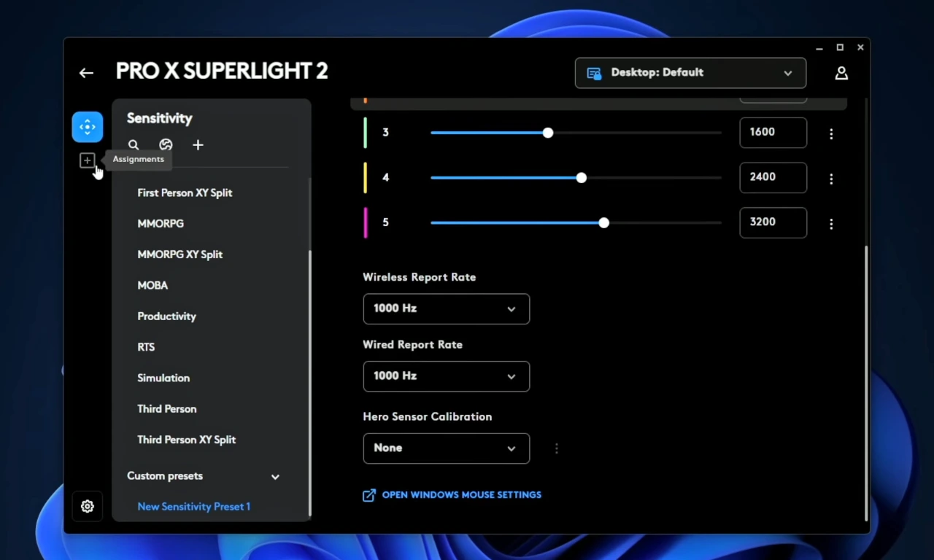This screenshot has height=560, width=934.
Task: Open options menu for DPI level 4
Action: (831, 179)
